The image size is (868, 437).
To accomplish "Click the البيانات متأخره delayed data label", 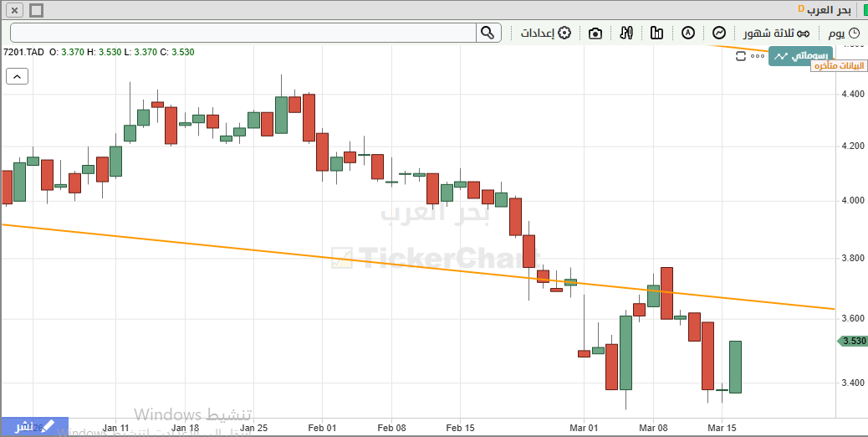I will [x=839, y=66].
